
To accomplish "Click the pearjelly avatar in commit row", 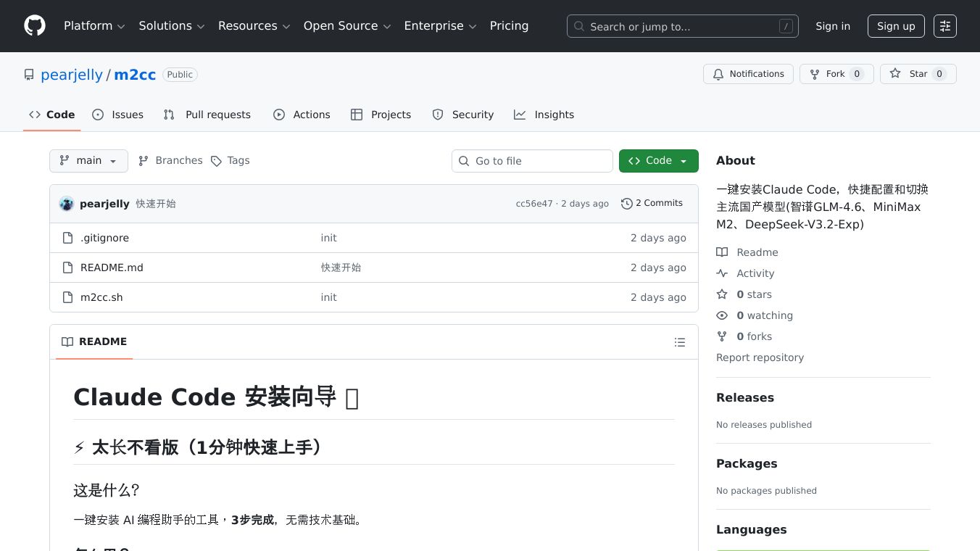I will (x=67, y=204).
